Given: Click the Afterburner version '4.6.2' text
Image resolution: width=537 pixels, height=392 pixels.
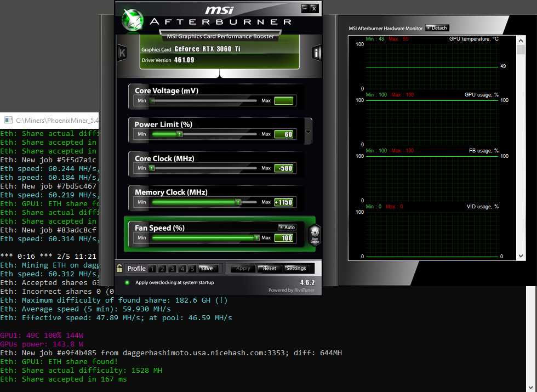Looking at the screenshot, I should coord(307,282).
